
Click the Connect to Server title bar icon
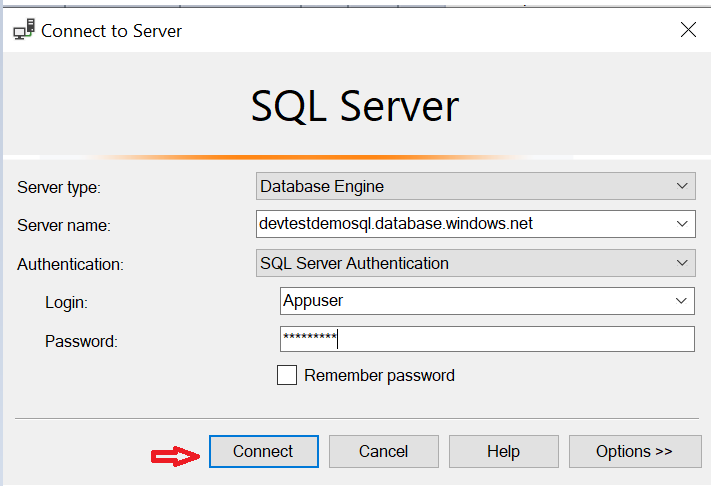click(24, 29)
